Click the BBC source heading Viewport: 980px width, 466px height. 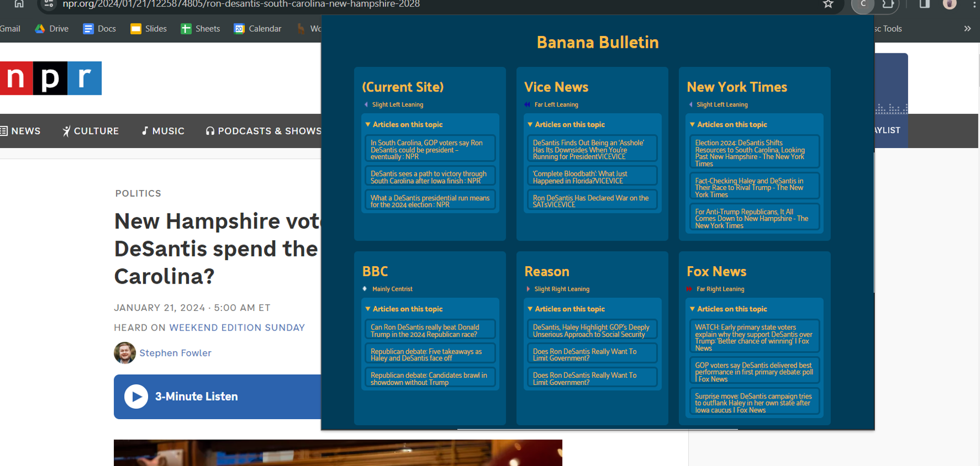[375, 271]
